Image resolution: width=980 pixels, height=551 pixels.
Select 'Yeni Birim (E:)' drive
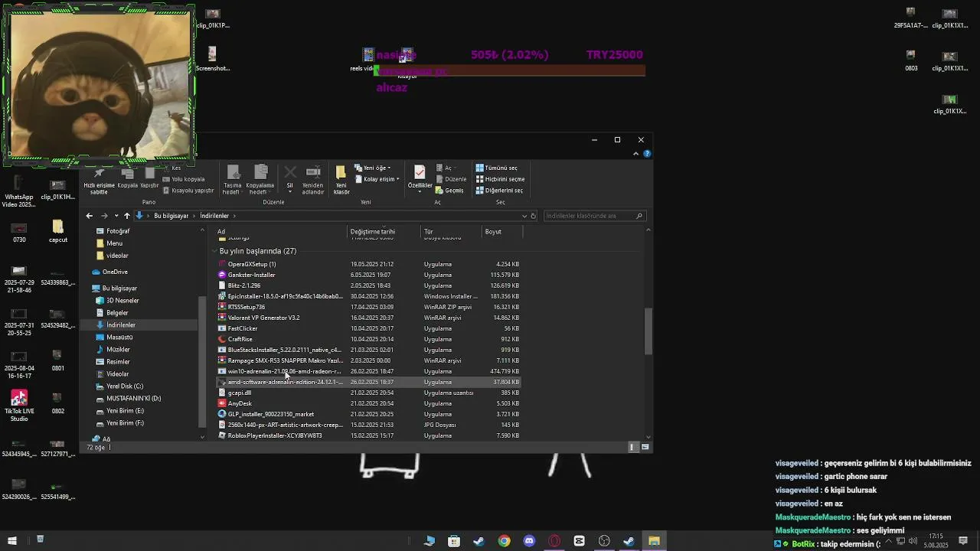click(125, 411)
